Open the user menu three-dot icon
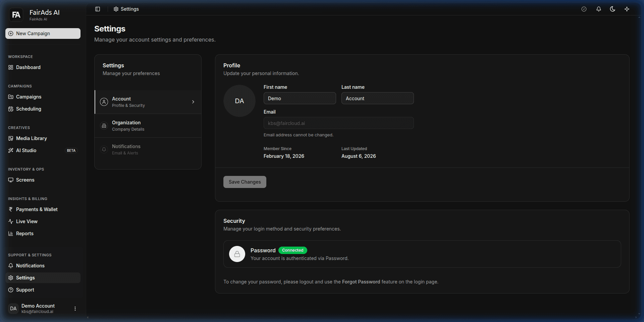 click(x=75, y=309)
